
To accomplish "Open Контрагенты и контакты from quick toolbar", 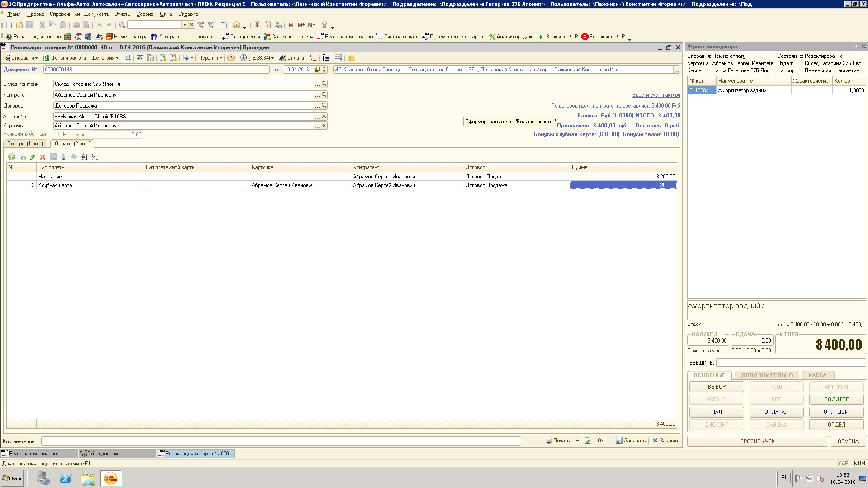I will pyautogui.click(x=184, y=37).
